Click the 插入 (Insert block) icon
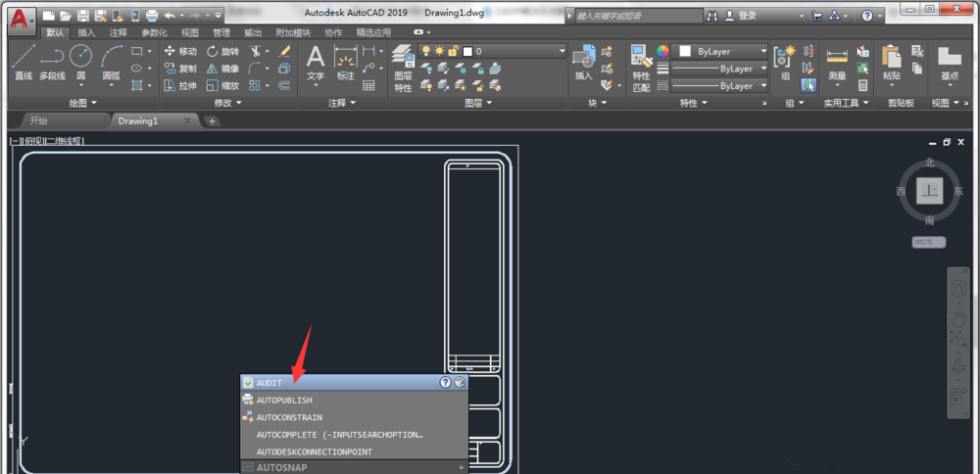 tap(584, 62)
